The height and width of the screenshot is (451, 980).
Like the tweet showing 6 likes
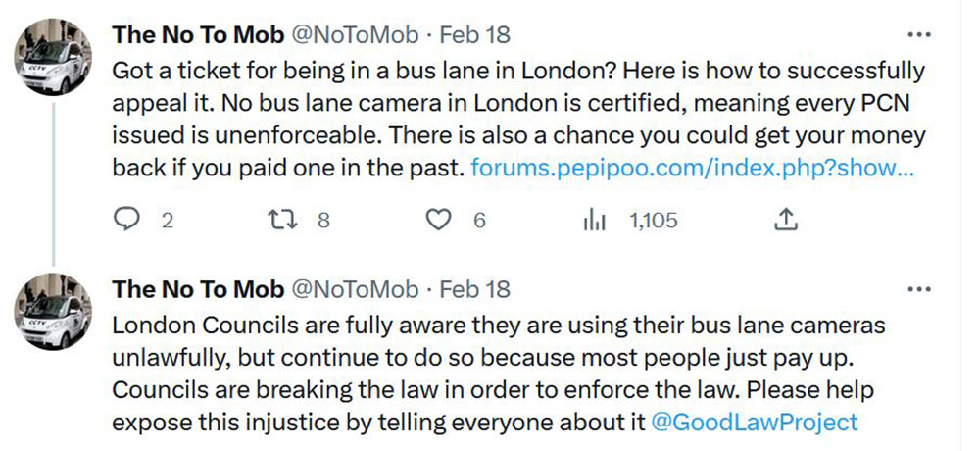coord(441,222)
